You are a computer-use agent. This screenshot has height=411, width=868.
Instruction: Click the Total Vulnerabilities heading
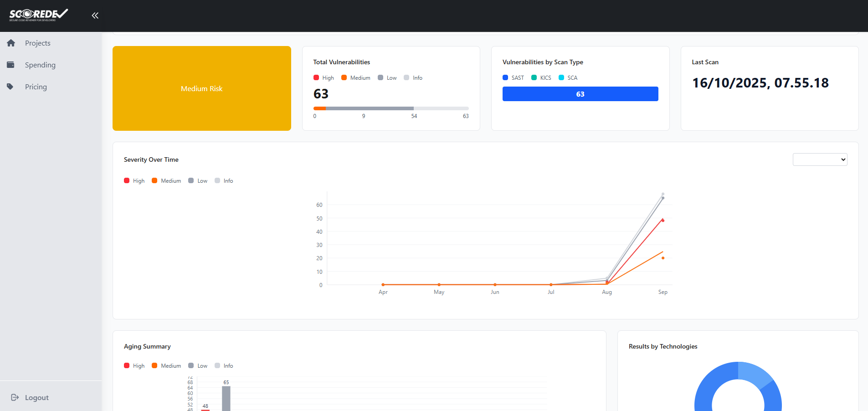[342, 62]
